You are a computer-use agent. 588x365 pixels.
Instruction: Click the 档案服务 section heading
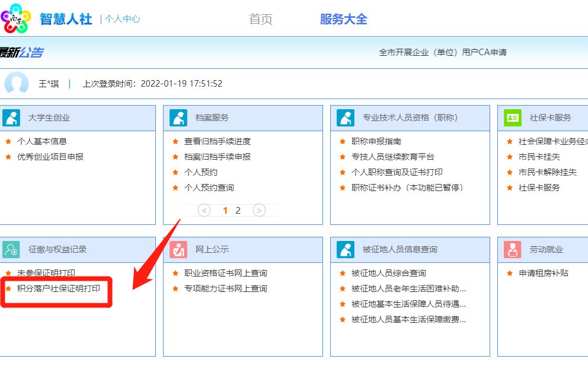coord(212,118)
